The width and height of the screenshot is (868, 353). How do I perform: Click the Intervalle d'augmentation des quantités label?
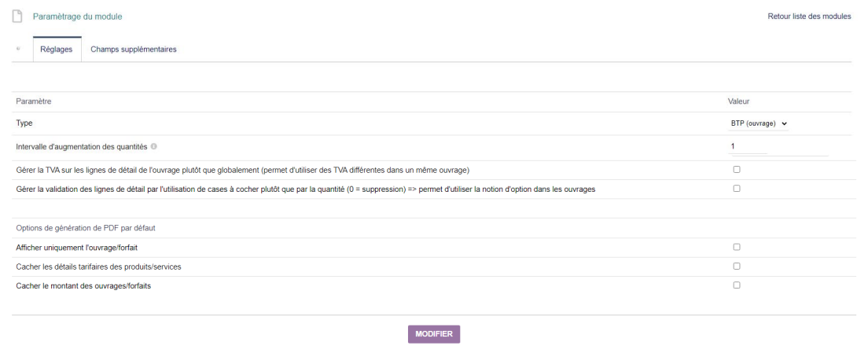[82, 146]
